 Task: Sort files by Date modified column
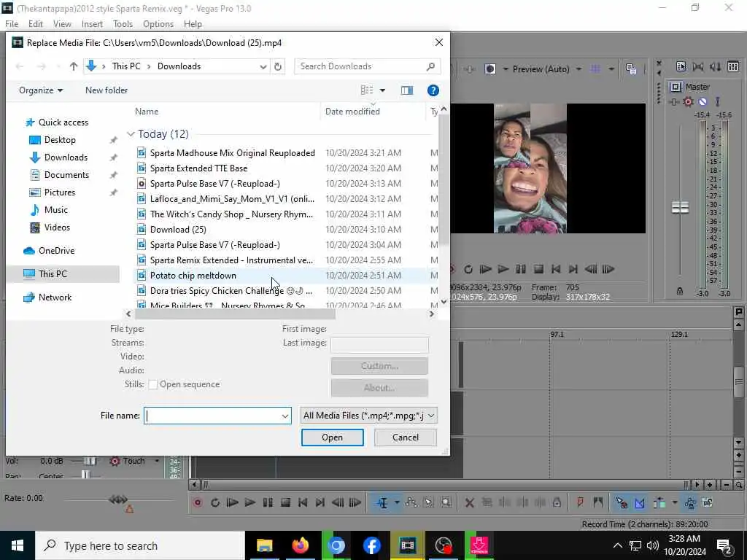[x=352, y=112]
